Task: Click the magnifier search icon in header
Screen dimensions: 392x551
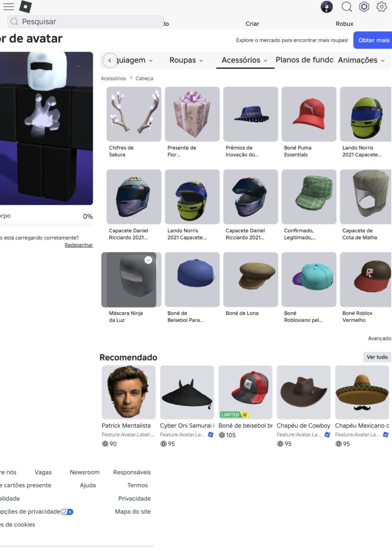Action: [347, 7]
